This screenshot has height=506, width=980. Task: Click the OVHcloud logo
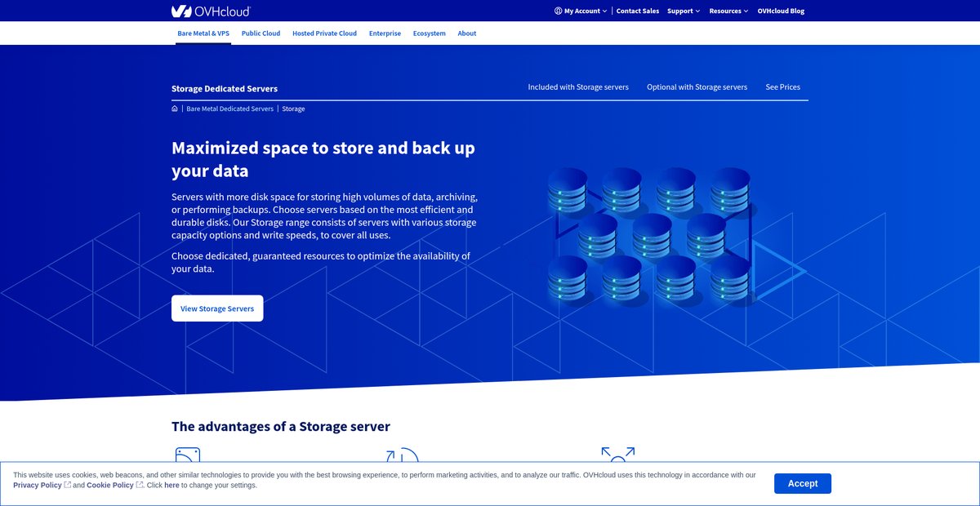(211, 11)
